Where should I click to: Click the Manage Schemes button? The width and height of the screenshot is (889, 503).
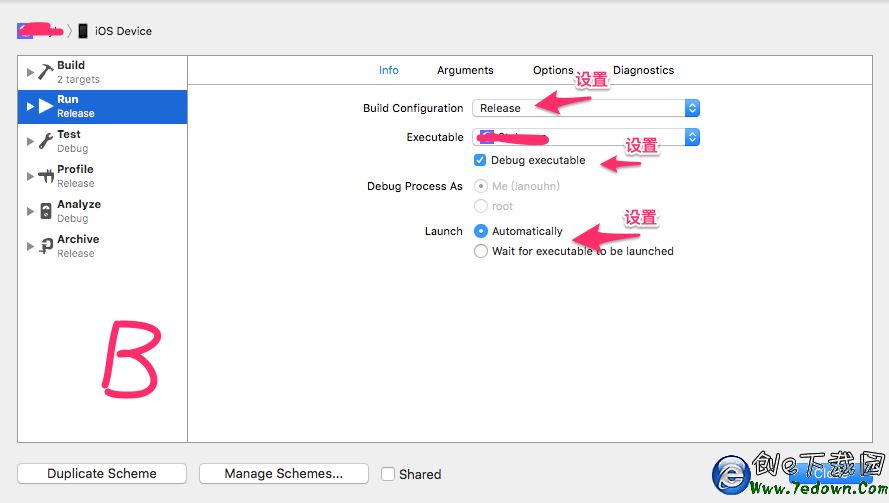(x=283, y=474)
